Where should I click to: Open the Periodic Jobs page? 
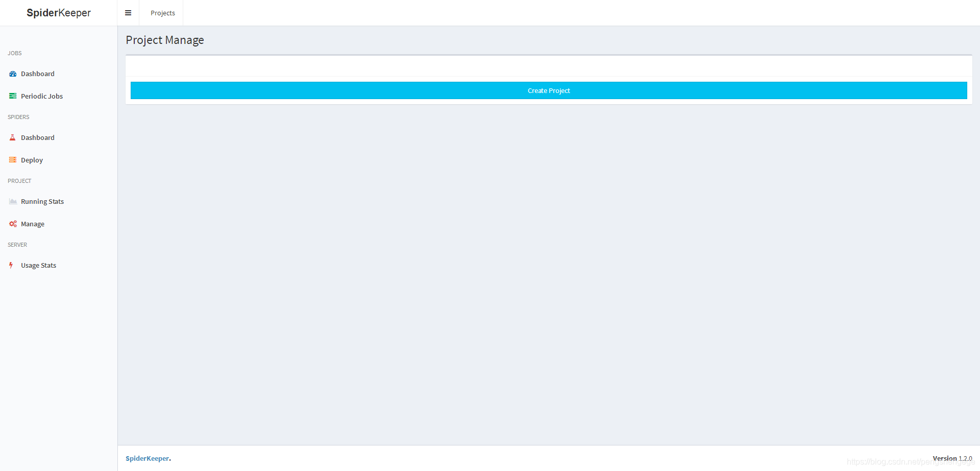click(x=41, y=96)
